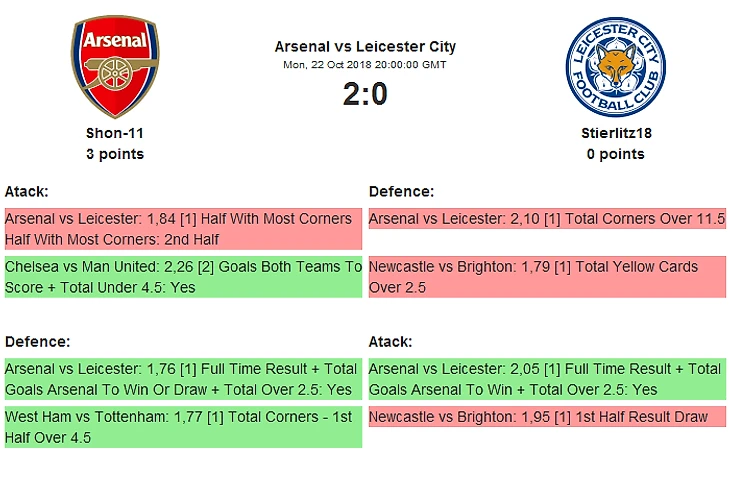Click the upper-left Atack heading

[x=27, y=191]
